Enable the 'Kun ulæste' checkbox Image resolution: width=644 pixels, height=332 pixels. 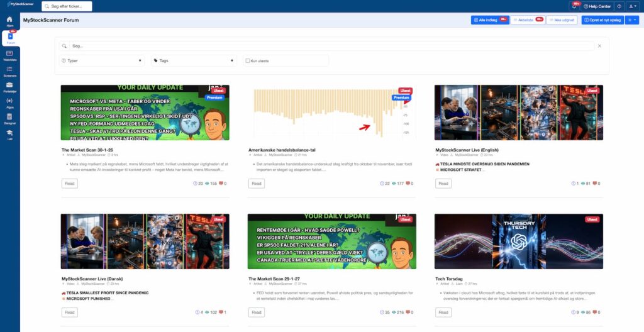248,61
